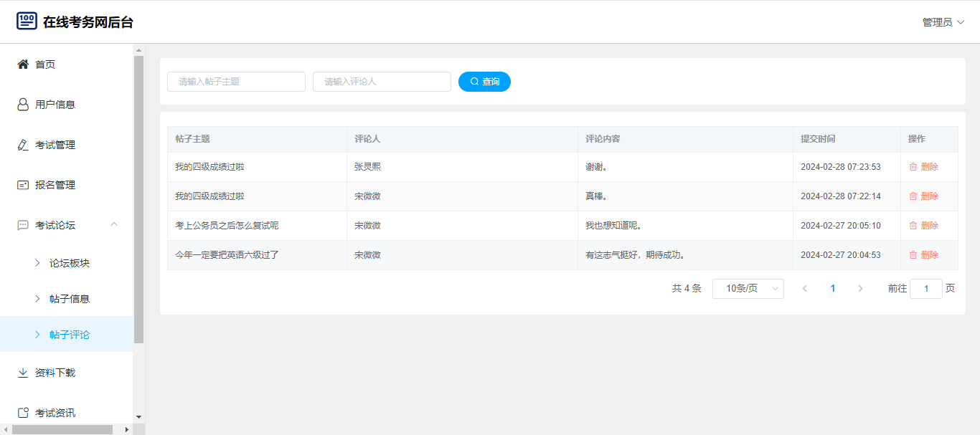Focus the 请输入帖子主题 input field
The width and height of the screenshot is (980, 435).
click(x=236, y=82)
